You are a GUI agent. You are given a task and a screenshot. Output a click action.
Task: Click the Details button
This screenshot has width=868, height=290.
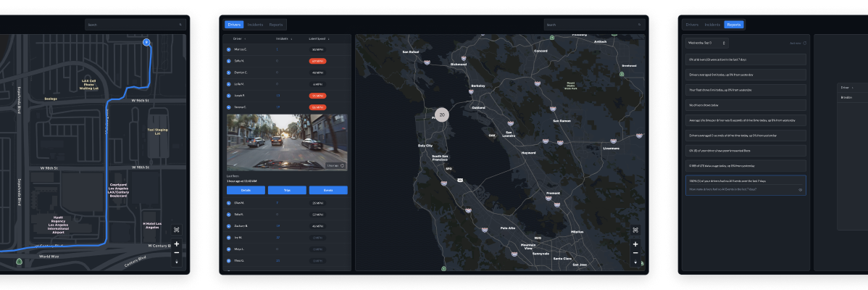coord(246,190)
